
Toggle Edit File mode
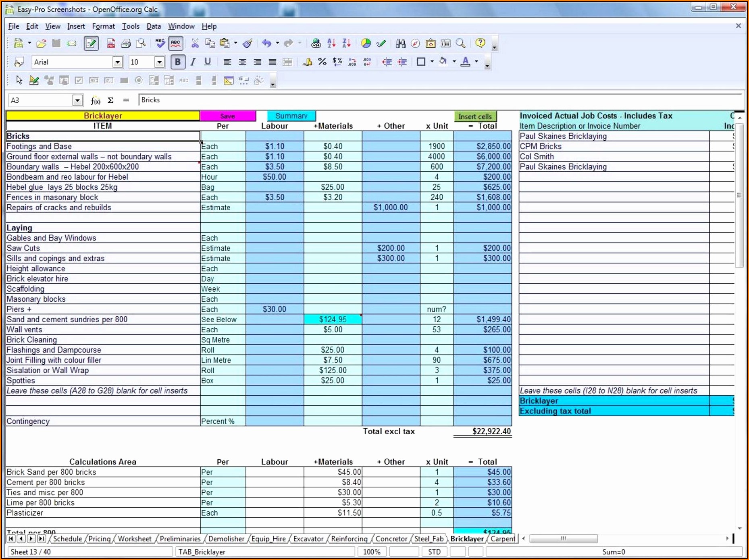point(91,44)
